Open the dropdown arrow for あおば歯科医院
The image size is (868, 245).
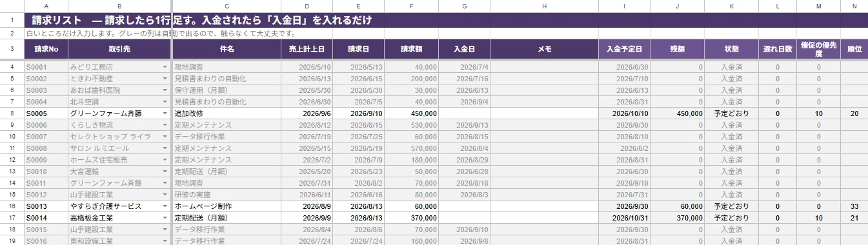coord(165,90)
